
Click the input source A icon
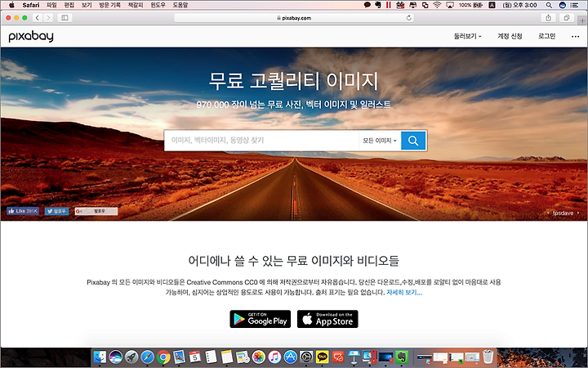492,5
